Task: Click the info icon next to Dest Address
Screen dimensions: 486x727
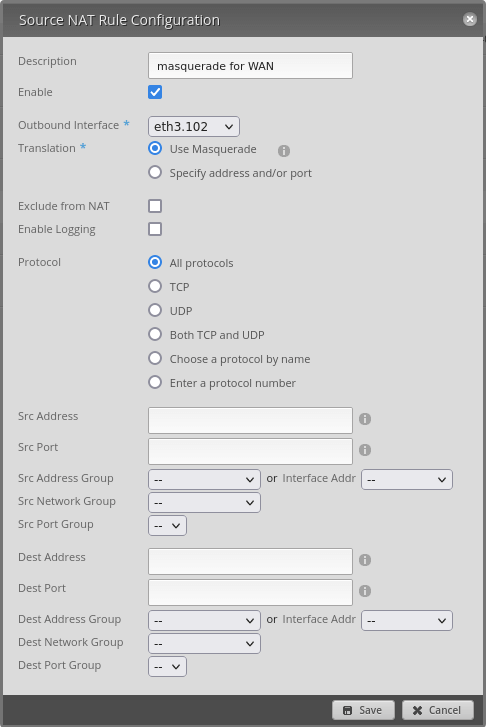Action: point(365,560)
